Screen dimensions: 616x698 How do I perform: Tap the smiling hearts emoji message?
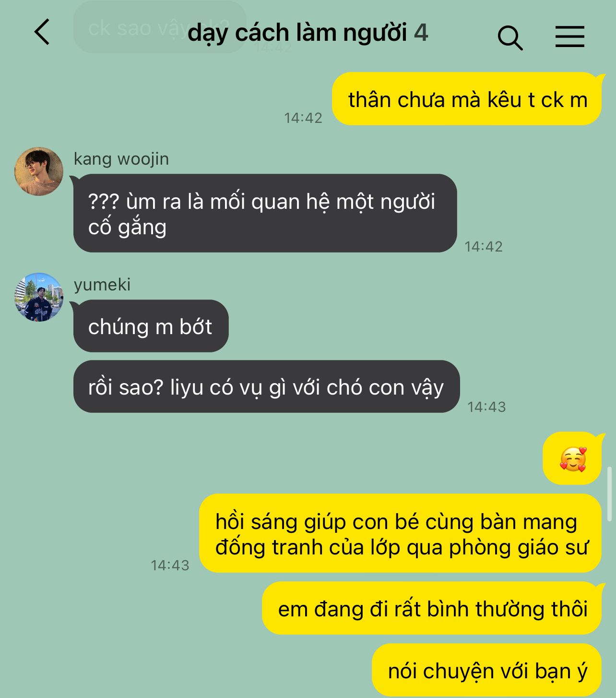point(572,458)
